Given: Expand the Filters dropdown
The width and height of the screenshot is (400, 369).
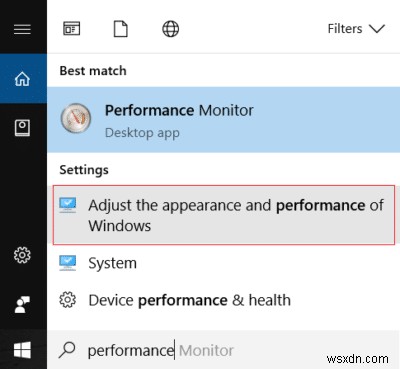Looking at the screenshot, I should 356,29.
